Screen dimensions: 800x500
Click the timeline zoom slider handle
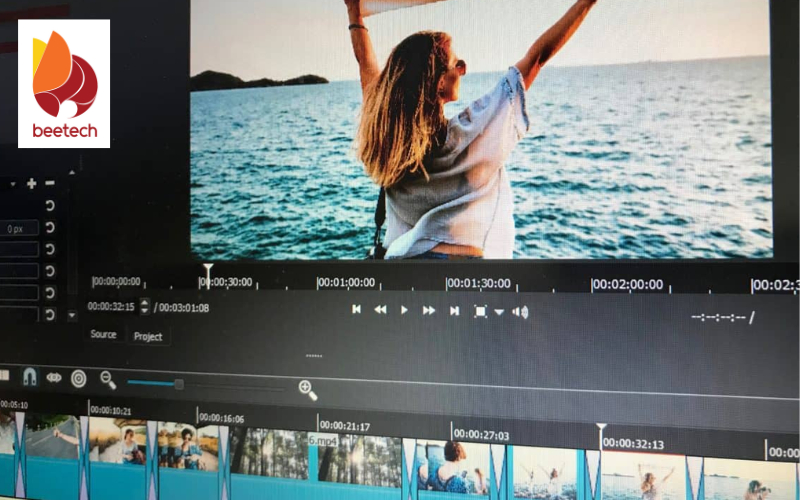[x=179, y=384]
